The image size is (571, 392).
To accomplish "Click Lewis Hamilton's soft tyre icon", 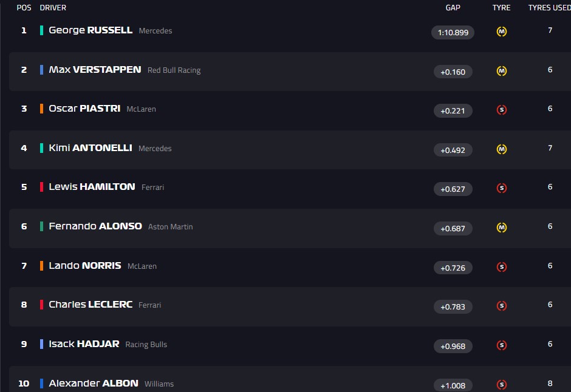I will pyautogui.click(x=502, y=188).
